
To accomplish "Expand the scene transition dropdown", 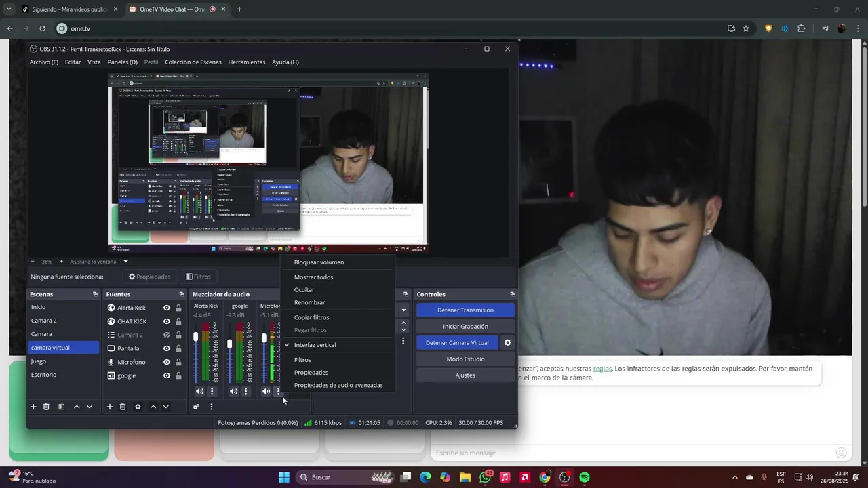I will [403, 310].
